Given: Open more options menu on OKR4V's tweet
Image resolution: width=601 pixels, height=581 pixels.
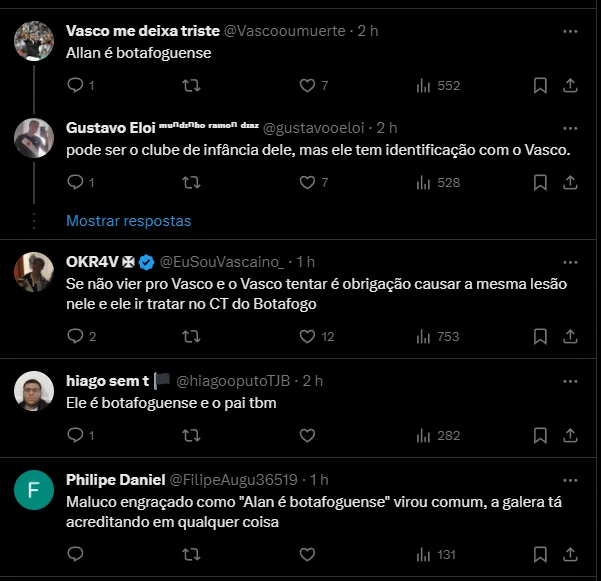Looking at the screenshot, I should click(570, 261).
